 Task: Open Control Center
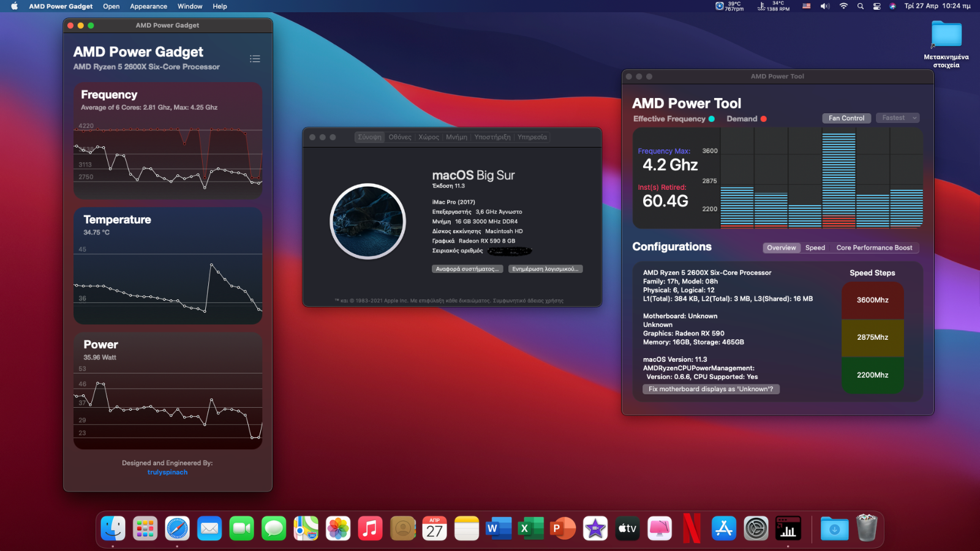tap(876, 6)
